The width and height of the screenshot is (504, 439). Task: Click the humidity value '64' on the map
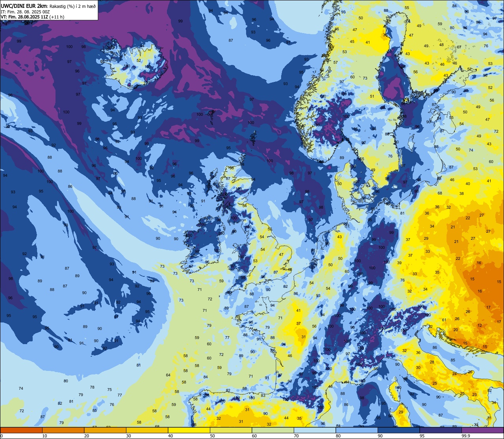pos(168,375)
